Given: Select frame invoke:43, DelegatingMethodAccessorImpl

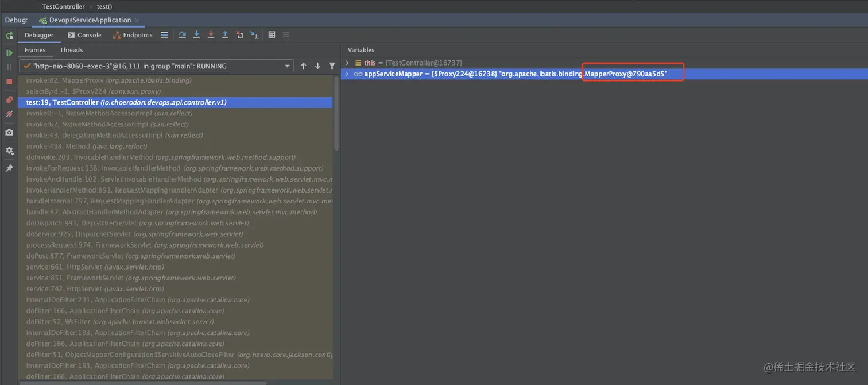Looking at the screenshot, I should pos(176,135).
